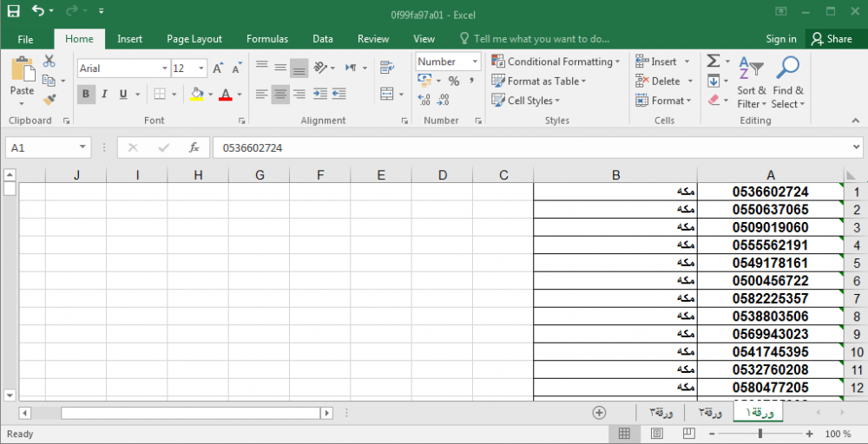This screenshot has width=868, height=444.
Task: Open the font size dropdown
Action: coord(201,68)
